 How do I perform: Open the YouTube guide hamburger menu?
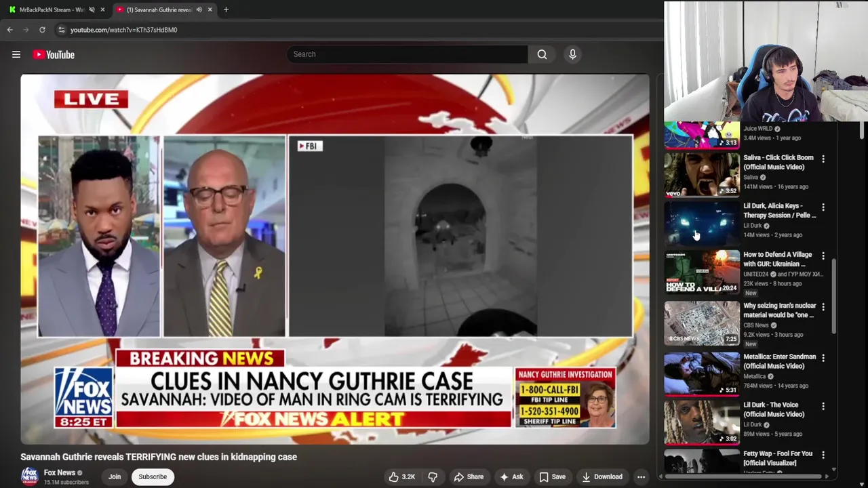tap(16, 54)
